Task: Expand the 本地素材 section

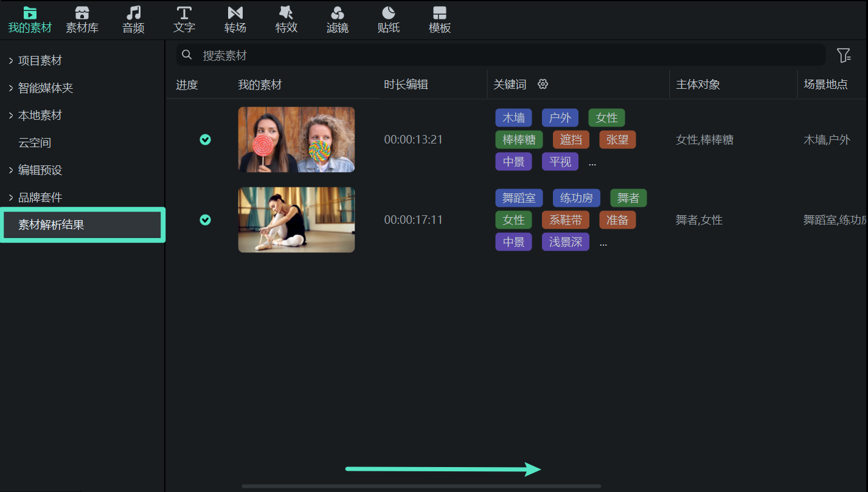Action: [x=11, y=115]
